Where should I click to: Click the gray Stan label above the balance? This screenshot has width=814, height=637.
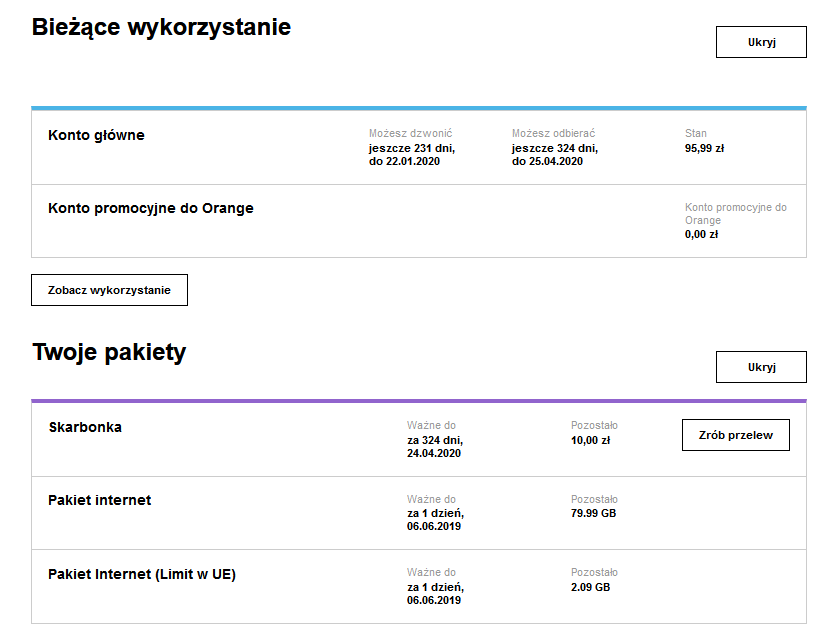pyautogui.click(x=695, y=133)
